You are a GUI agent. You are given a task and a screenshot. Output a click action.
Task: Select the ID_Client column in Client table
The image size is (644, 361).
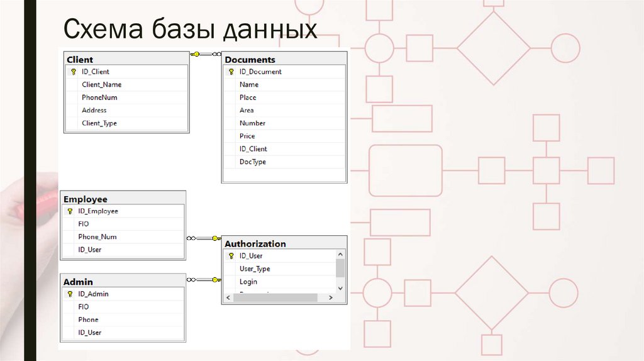tap(126, 72)
